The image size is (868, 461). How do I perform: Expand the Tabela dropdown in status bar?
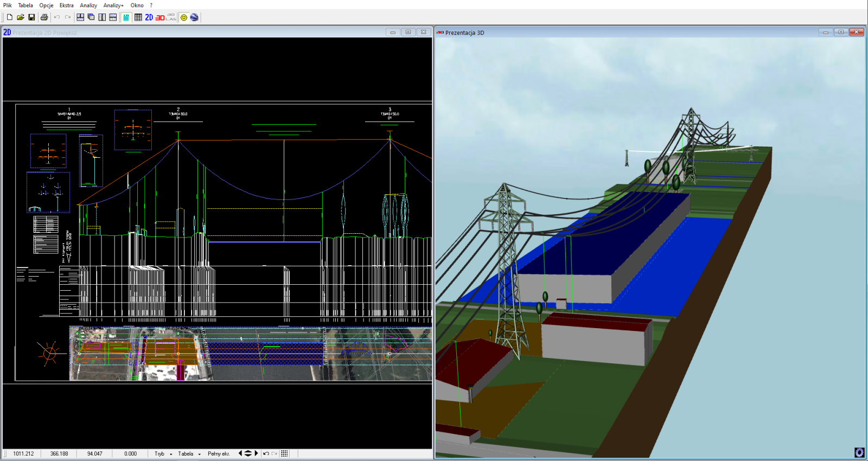(x=189, y=453)
